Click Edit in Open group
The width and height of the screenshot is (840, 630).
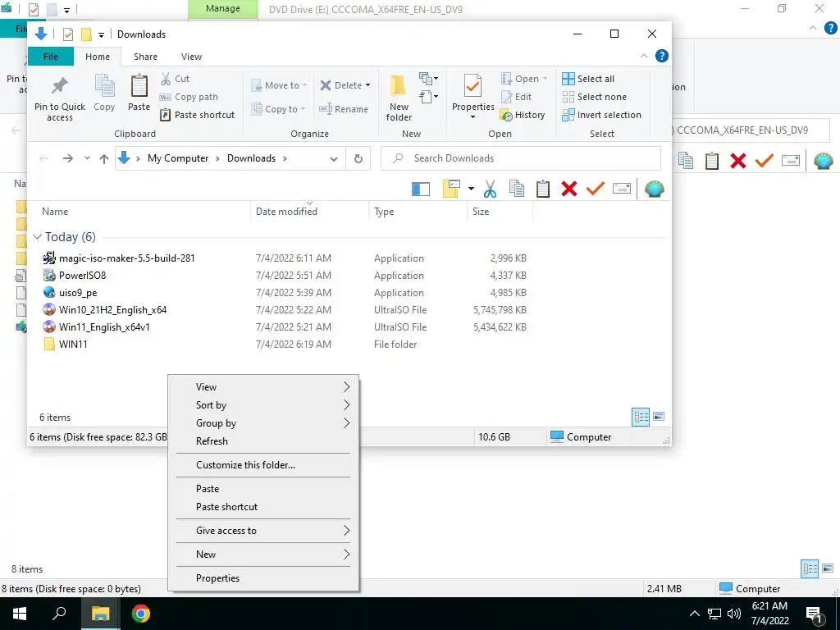point(516,97)
